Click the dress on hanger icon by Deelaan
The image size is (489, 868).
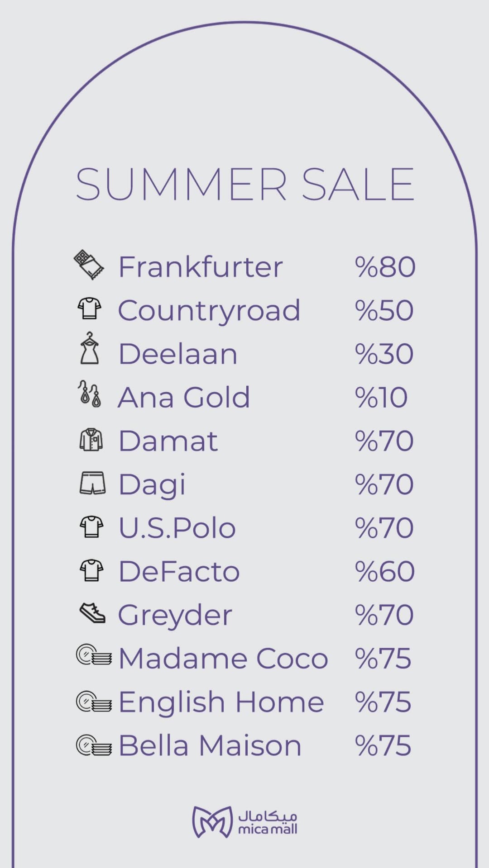[x=90, y=348]
